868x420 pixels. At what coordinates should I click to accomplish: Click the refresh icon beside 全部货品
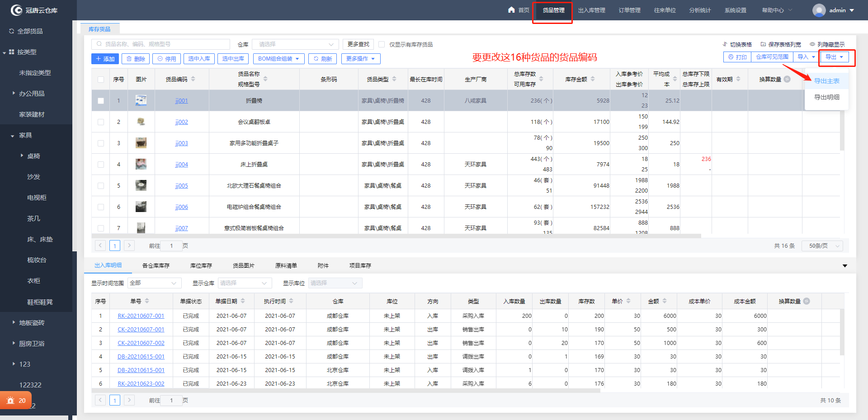coord(12,31)
